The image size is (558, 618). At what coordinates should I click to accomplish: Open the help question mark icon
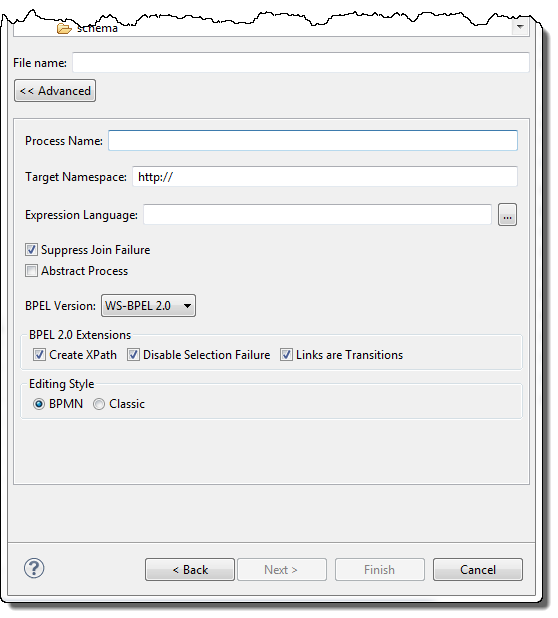click(34, 568)
